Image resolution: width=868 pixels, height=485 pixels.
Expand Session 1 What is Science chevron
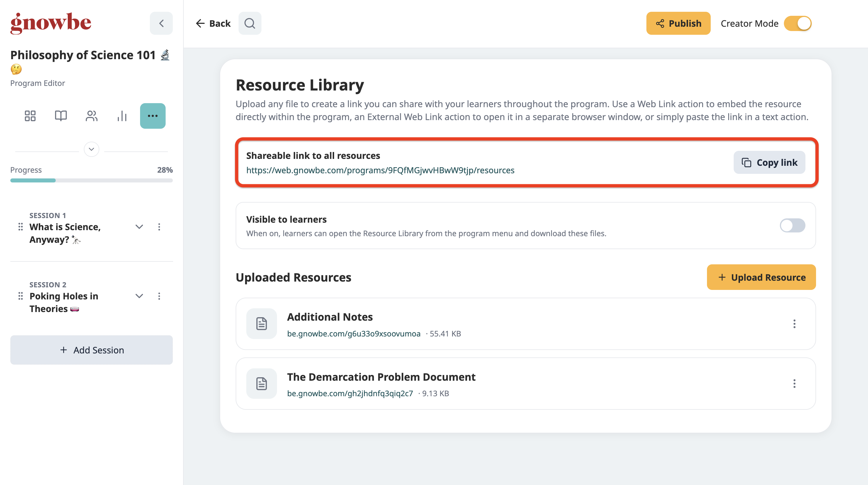point(139,227)
